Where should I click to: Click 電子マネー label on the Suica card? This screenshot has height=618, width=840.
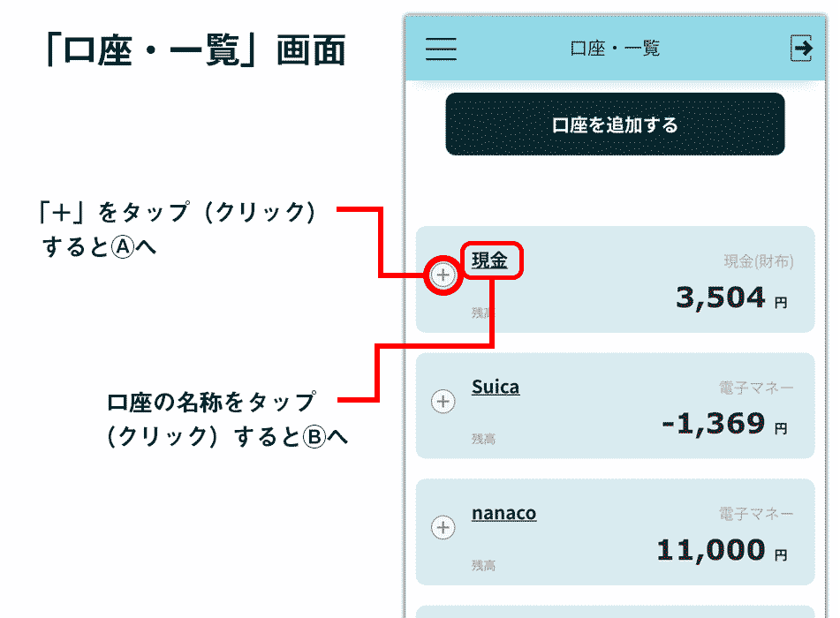(x=756, y=388)
